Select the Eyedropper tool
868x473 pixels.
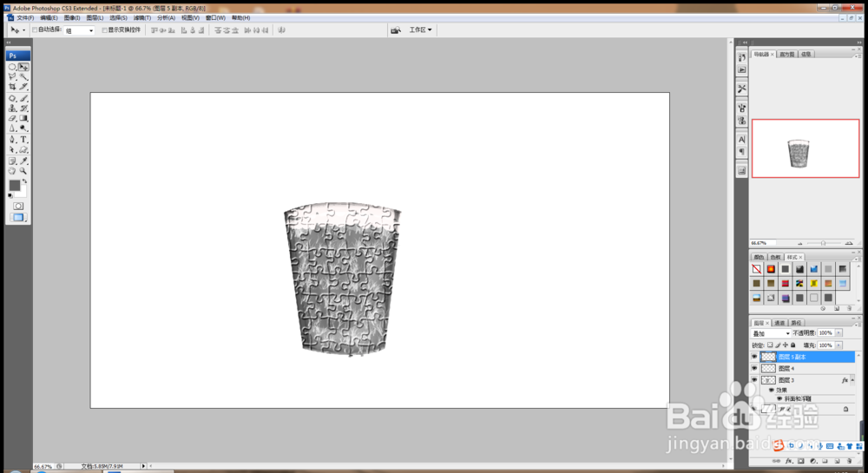[23, 161]
